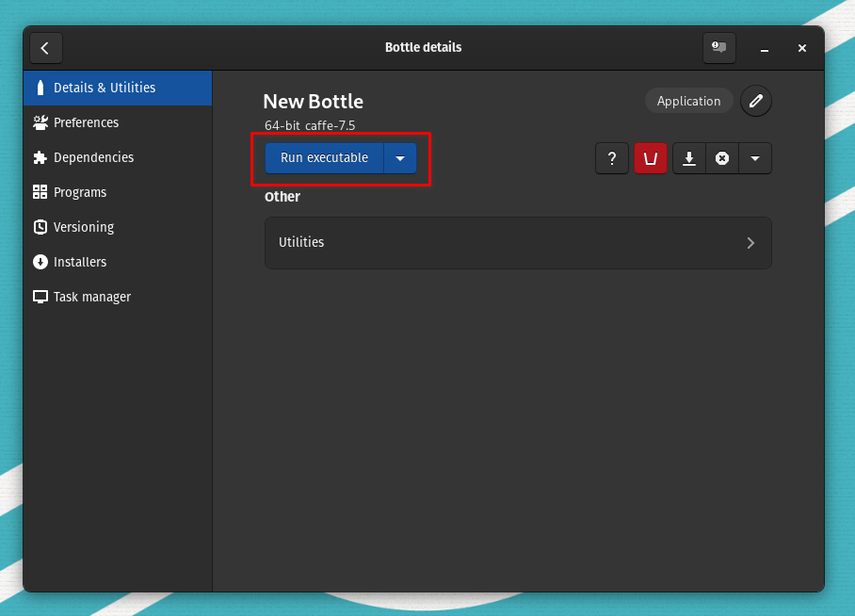Click the pencil icon to rename bottle
Screen dimensions: 855x616
coord(755,101)
